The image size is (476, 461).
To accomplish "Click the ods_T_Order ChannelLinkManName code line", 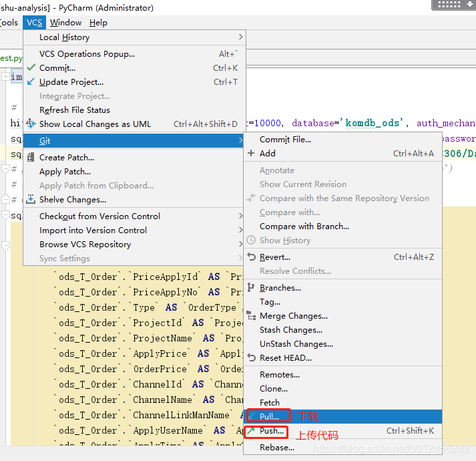I will pos(149,415).
